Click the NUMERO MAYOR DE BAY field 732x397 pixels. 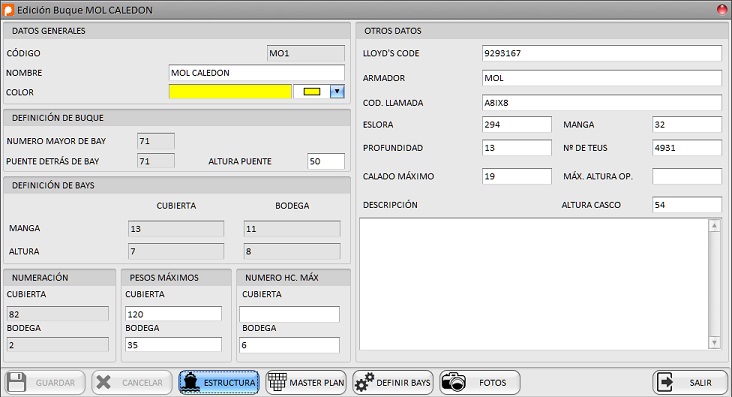click(156, 141)
